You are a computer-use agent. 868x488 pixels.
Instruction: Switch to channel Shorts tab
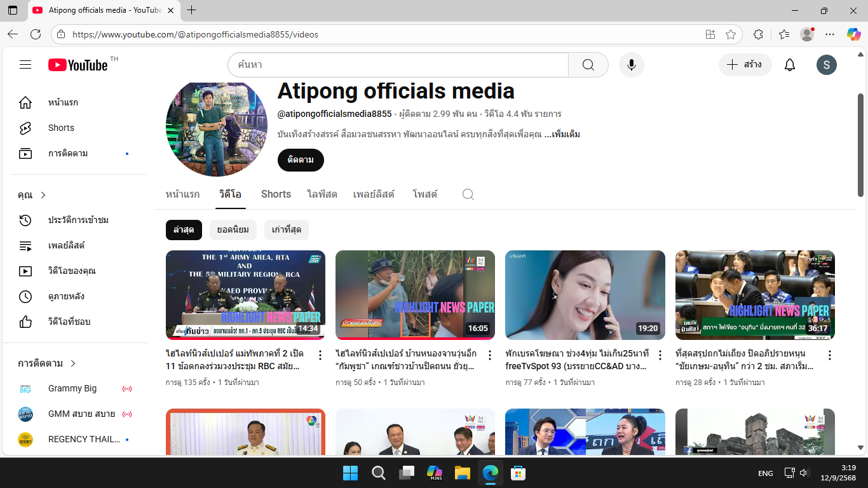point(276,194)
